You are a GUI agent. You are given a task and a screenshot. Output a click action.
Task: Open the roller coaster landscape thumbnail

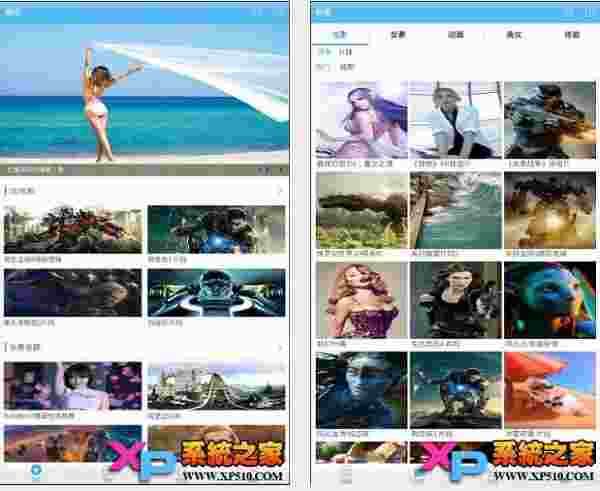click(217, 386)
